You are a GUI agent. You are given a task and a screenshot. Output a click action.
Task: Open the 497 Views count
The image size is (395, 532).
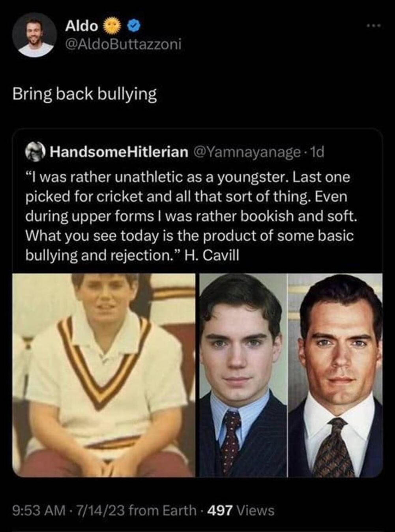click(x=241, y=510)
